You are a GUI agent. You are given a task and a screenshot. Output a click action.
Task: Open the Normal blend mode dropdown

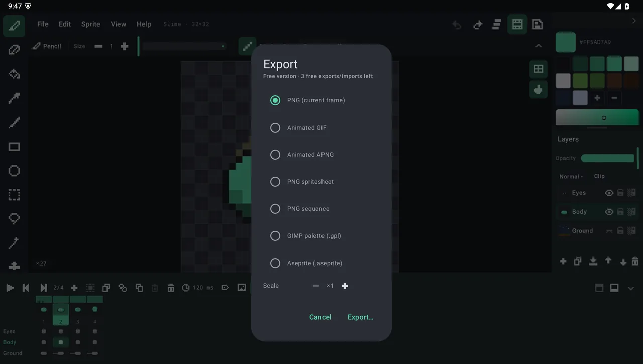click(x=571, y=176)
